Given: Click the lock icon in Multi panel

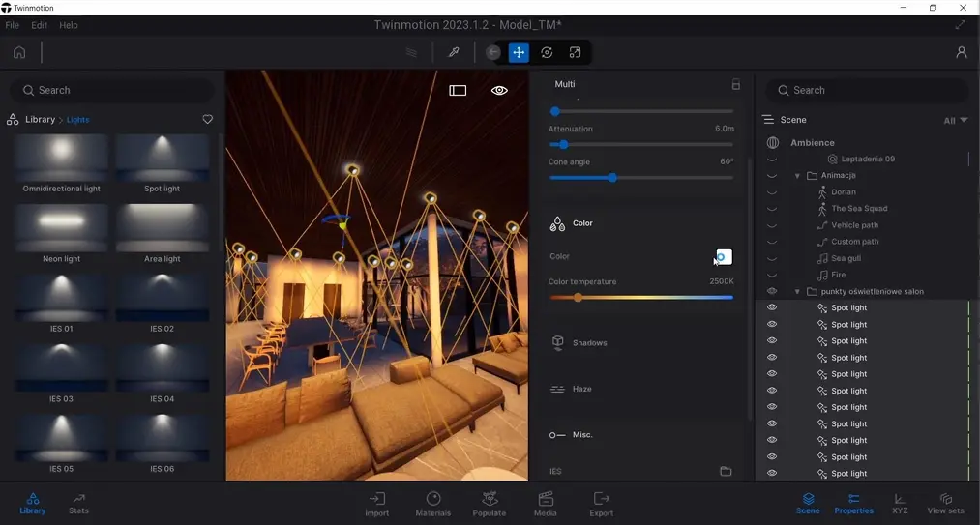Looking at the screenshot, I should tap(735, 84).
